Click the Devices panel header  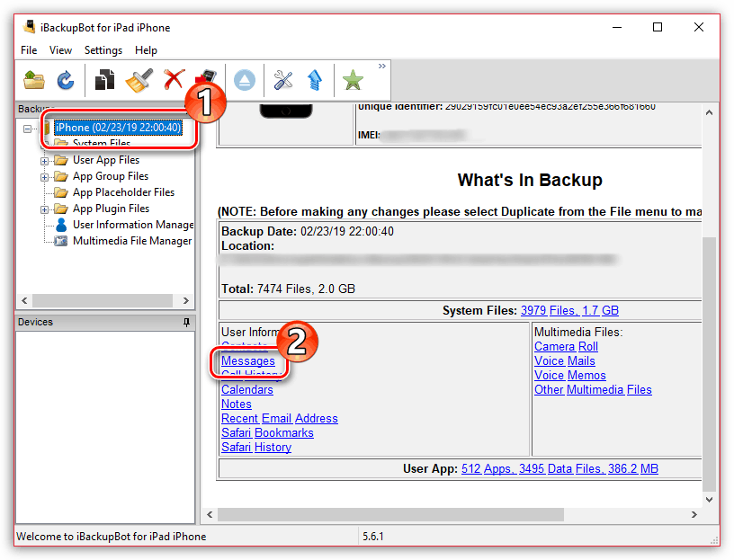tap(105, 322)
